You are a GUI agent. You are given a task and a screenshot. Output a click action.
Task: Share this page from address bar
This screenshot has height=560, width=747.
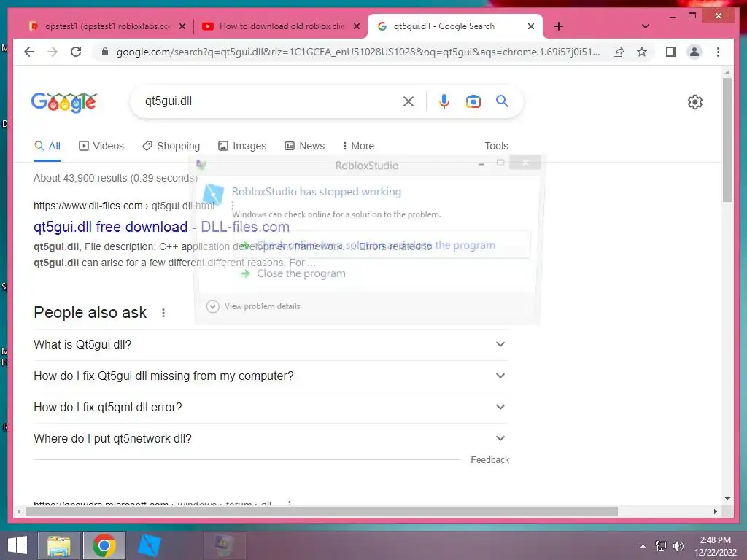[x=619, y=52]
